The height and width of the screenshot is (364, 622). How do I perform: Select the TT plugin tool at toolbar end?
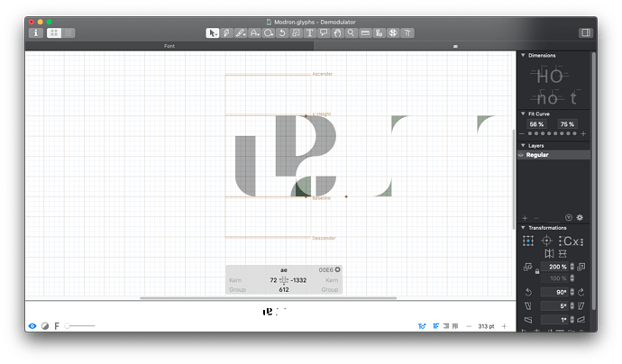tap(407, 33)
